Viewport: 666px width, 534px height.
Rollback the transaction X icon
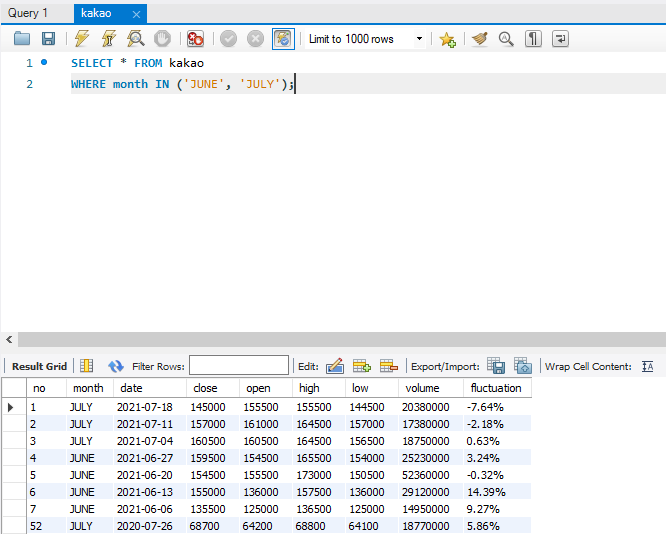[x=255, y=39]
